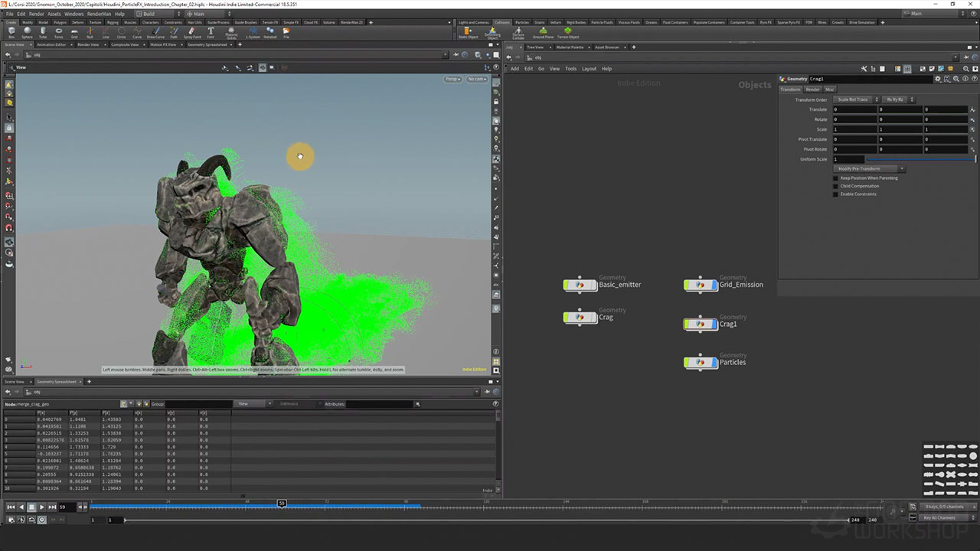Screen dimensions: 980x551
Task: Select the Circle shelf tool
Action: (x=121, y=32)
